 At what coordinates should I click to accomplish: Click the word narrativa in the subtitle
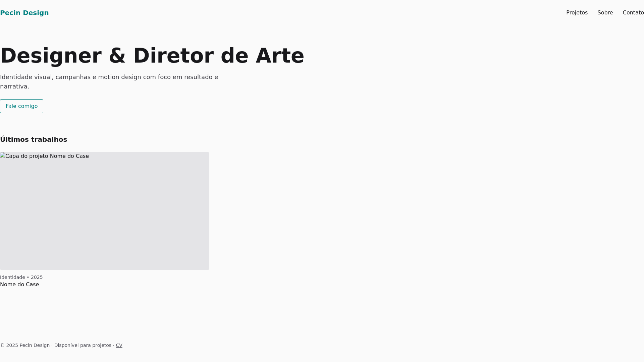click(14, 86)
